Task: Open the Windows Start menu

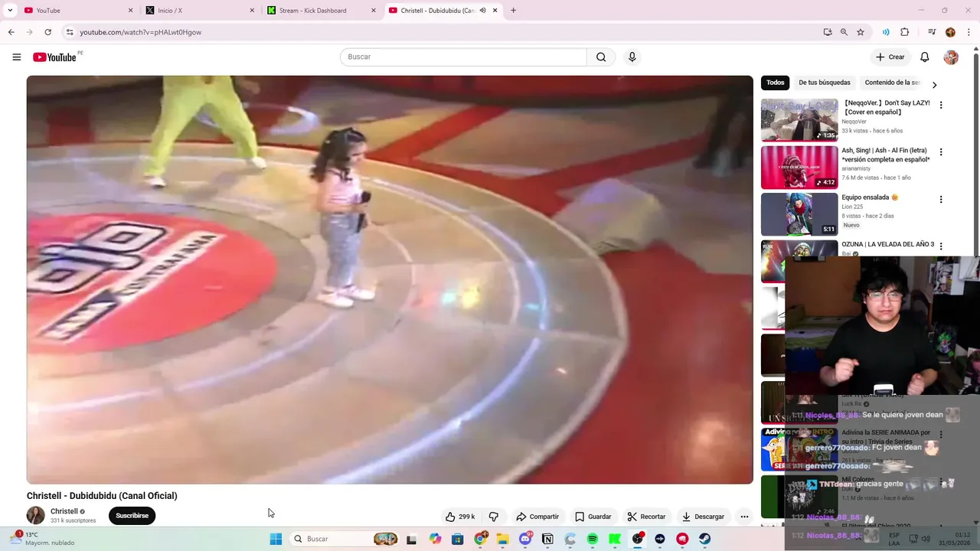Action: [276, 539]
